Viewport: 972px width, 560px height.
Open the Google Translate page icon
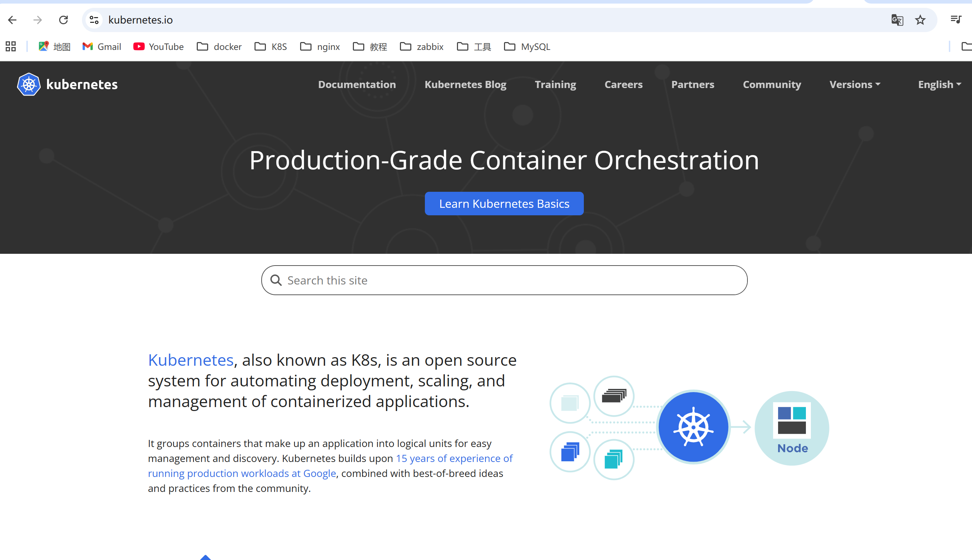(x=897, y=20)
